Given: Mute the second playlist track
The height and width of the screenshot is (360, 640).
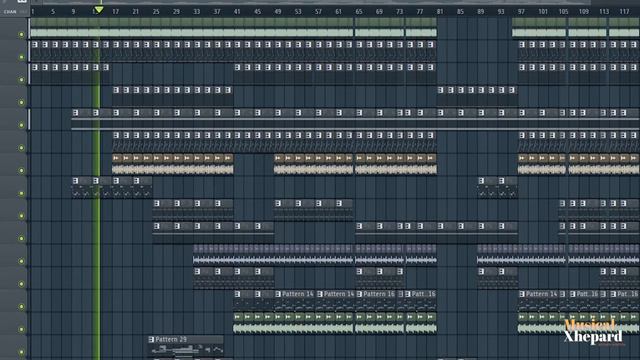Looking at the screenshot, I should pos(22,57).
